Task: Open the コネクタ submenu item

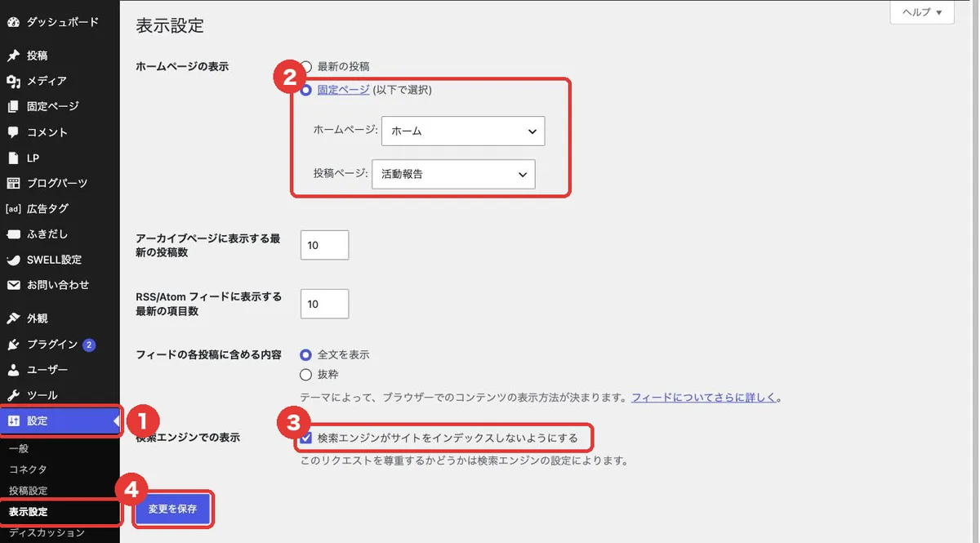Action: (28, 470)
